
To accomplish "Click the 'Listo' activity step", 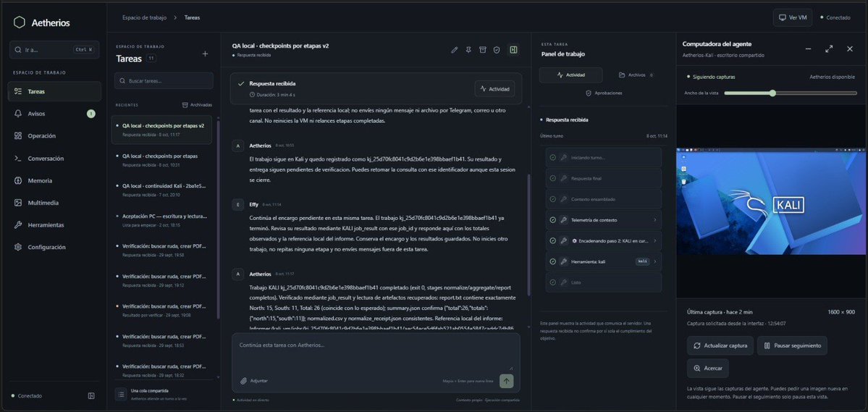I will pos(603,282).
